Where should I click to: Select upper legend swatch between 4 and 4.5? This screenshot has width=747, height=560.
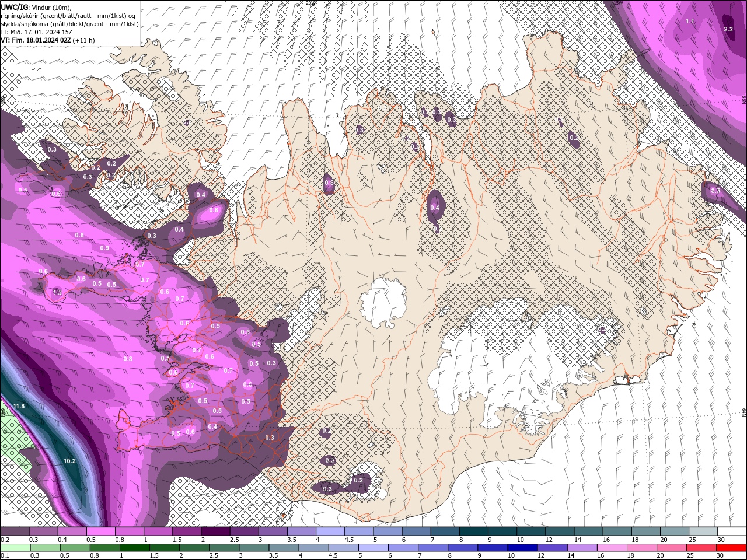[x=329, y=531]
